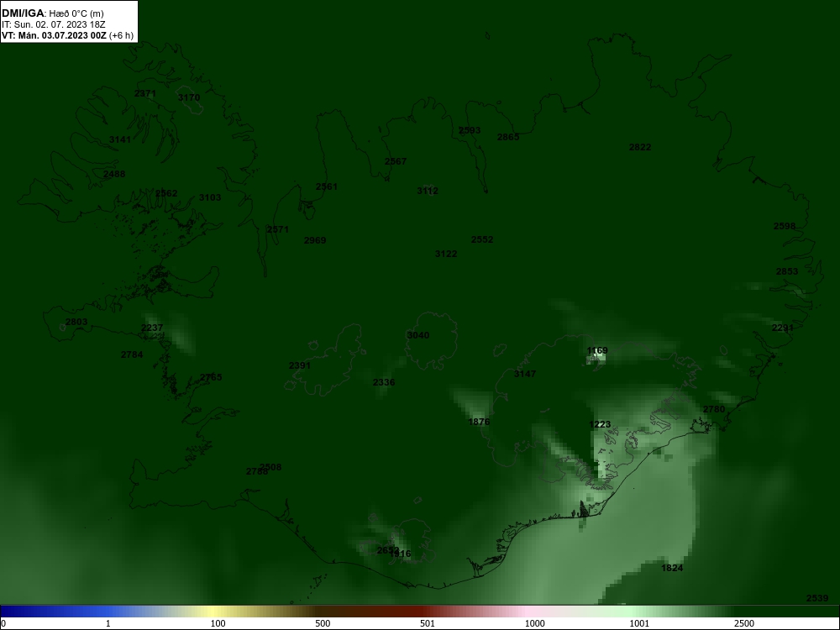This screenshot has height=630, width=840.
Task: Click the 500 tick on the color scale
Action: (x=323, y=623)
